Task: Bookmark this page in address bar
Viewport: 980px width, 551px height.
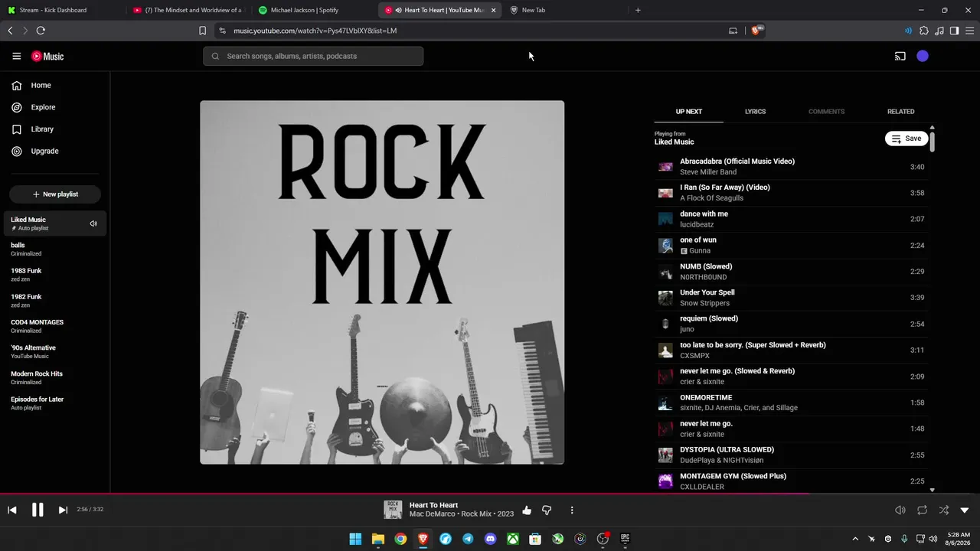Action: click(202, 31)
